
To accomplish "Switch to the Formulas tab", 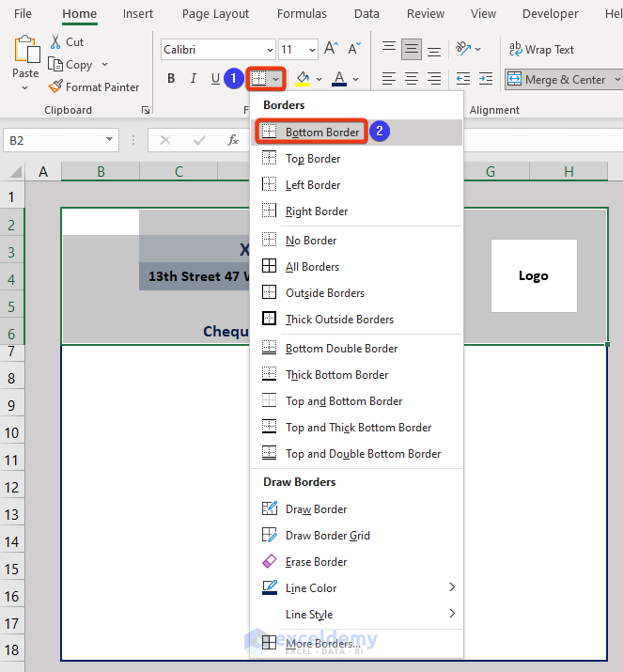I will (x=302, y=14).
